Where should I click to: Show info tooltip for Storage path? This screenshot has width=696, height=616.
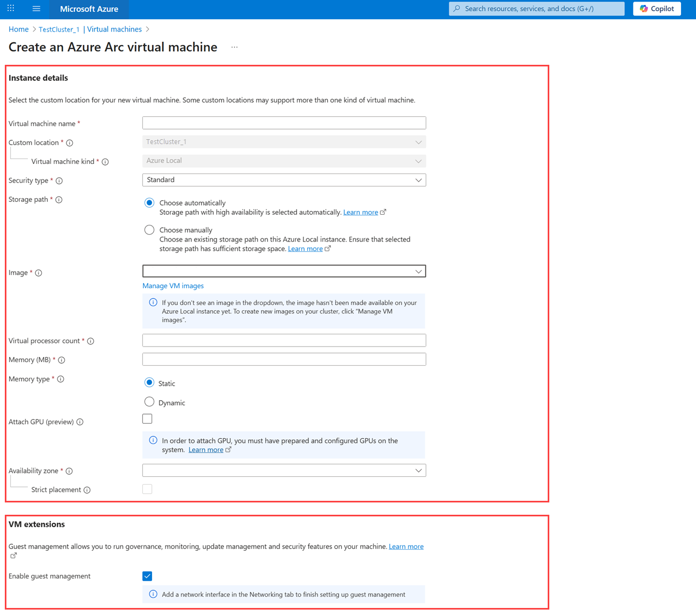(x=59, y=200)
